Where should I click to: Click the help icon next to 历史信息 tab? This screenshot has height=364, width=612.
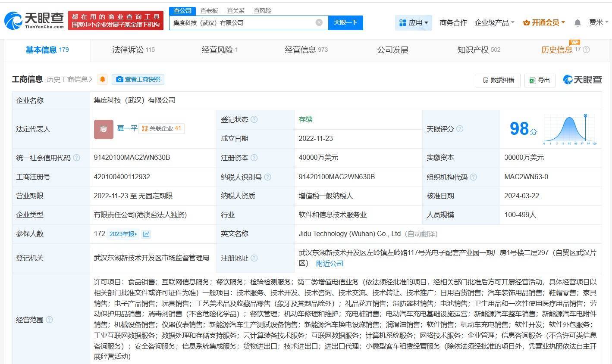point(586,50)
